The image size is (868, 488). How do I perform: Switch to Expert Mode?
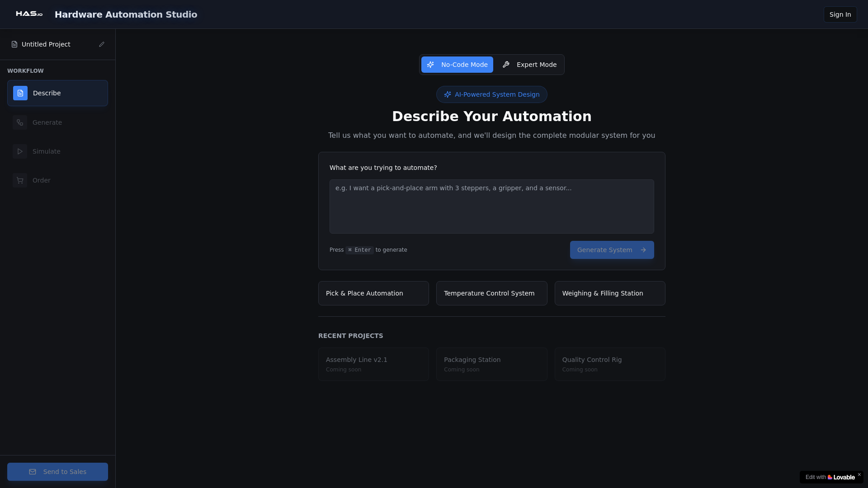coord(529,65)
